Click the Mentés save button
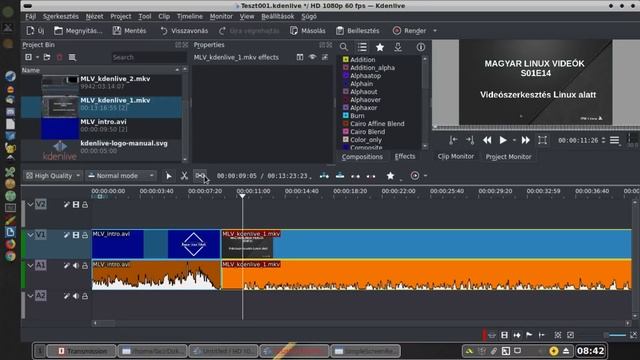The image size is (640, 360). (129, 31)
